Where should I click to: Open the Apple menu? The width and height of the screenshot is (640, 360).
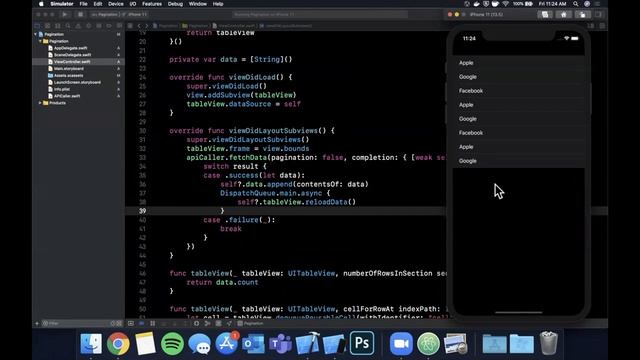[41, 4]
